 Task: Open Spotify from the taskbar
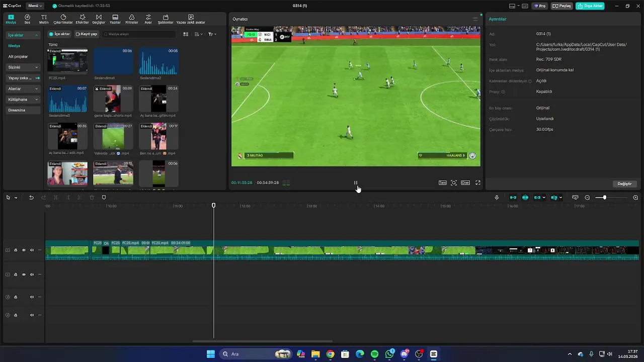pyautogui.click(x=374, y=354)
